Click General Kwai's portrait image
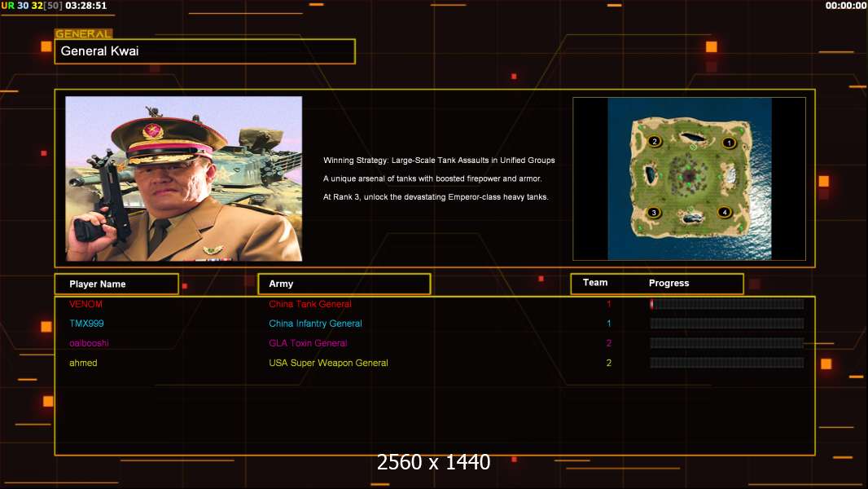The width and height of the screenshot is (868, 489). (184, 178)
